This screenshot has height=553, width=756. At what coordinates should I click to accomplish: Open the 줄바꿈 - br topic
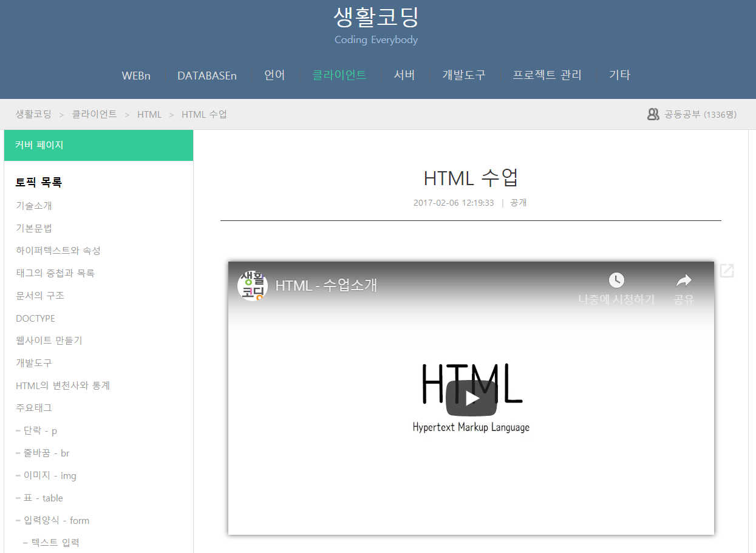click(47, 453)
